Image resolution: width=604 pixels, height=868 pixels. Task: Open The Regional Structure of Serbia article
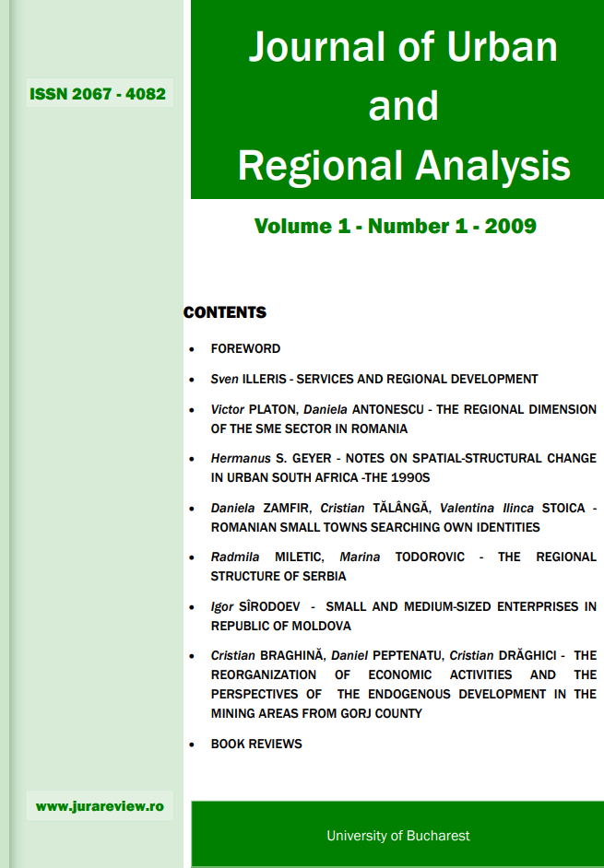(x=403, y=567)
